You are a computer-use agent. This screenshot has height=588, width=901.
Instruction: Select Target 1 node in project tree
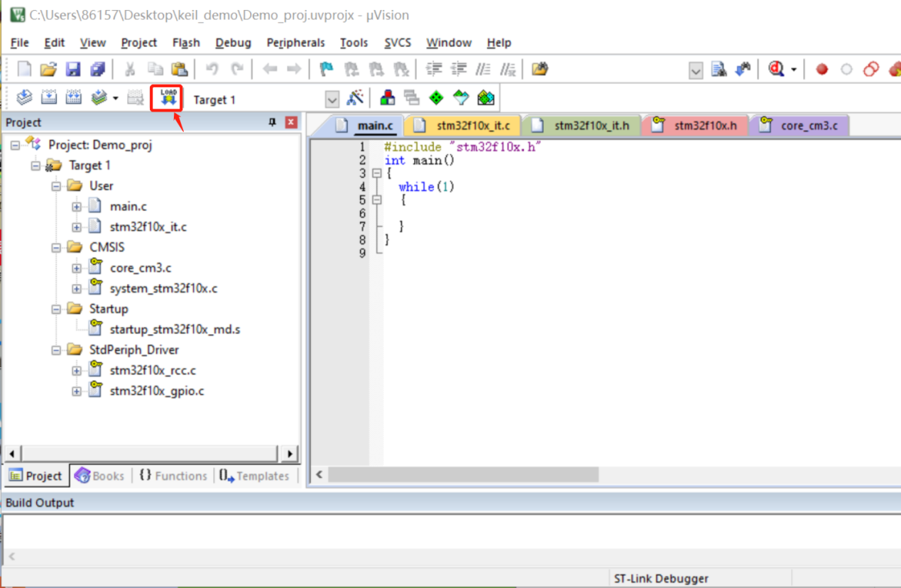[x=89, y=165]
